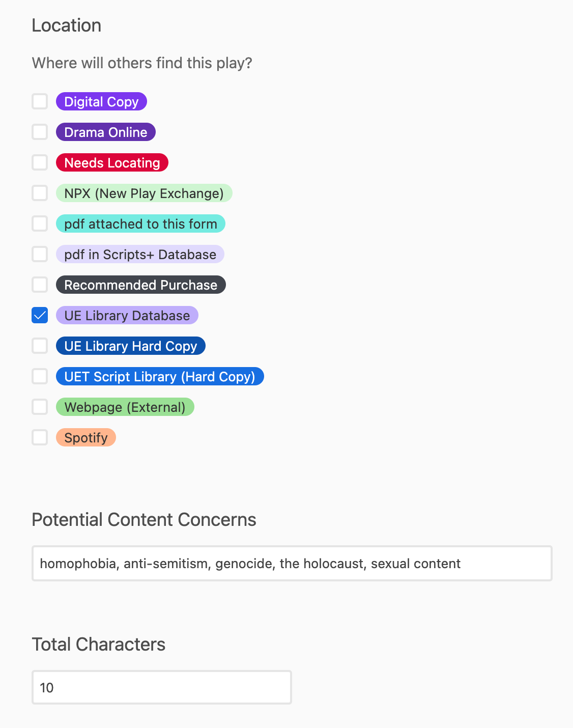Enable the Needs Locating checkbox
The height and width of the screenshot is (728, 573).
tap(40, 162)
